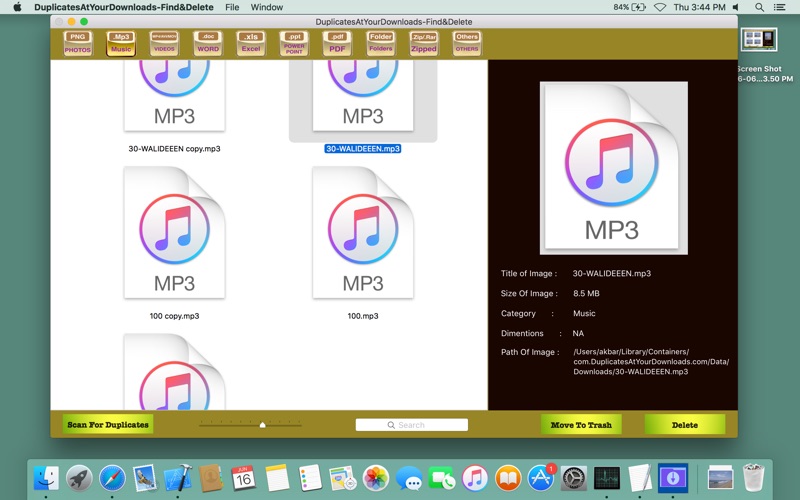Click the '100 copy.mp3' file name

(x=174, y=316)
